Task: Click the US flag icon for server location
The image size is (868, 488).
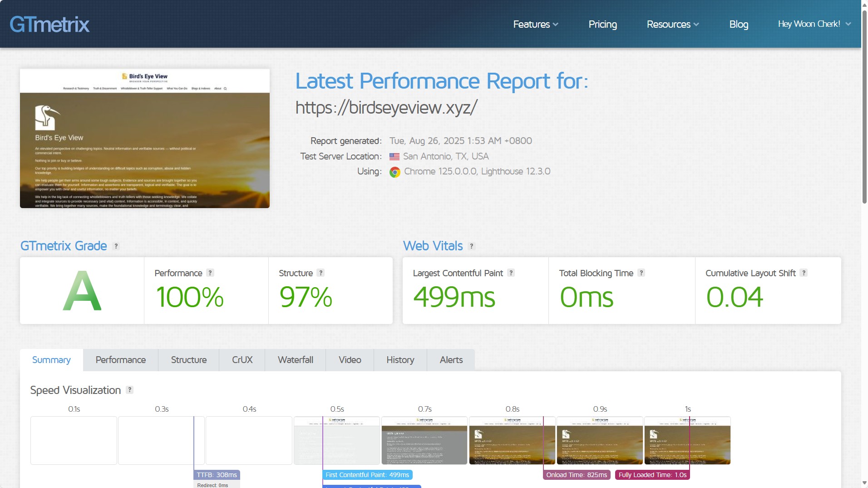Action: click(x=395, y=157)
